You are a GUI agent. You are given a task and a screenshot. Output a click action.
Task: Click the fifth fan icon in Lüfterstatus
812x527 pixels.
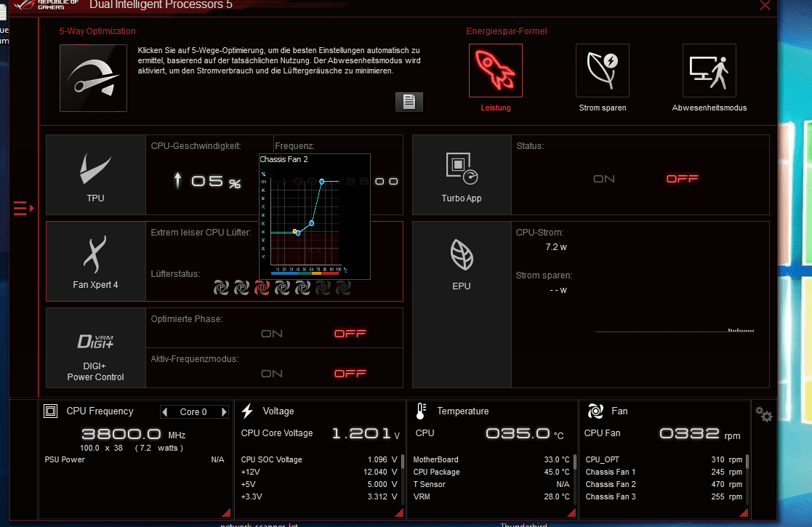pos(302,287)
